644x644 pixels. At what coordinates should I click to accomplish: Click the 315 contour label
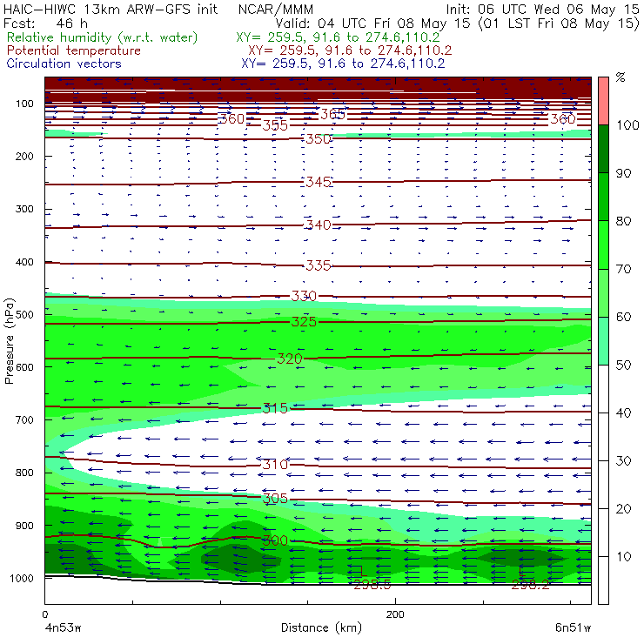(275, 408)
